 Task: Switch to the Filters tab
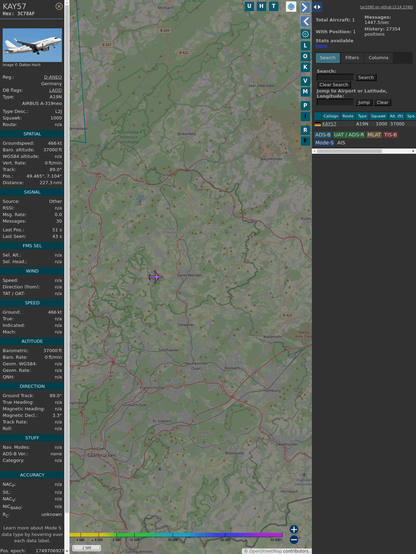352,58
